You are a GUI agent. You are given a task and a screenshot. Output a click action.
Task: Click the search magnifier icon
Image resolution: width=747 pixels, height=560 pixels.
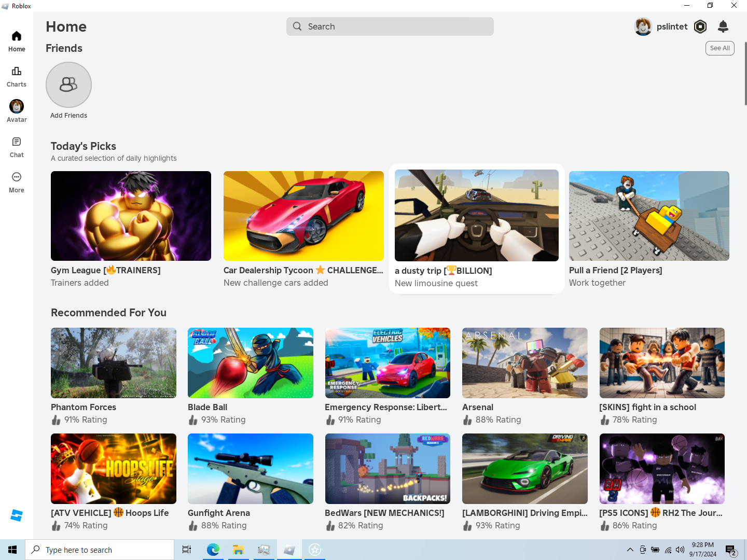coord(297,26)
